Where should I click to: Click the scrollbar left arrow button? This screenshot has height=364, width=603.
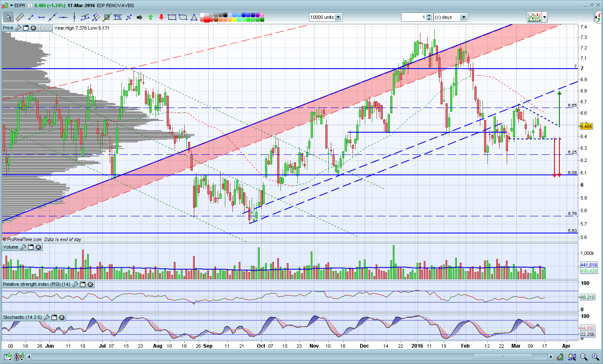29,357
